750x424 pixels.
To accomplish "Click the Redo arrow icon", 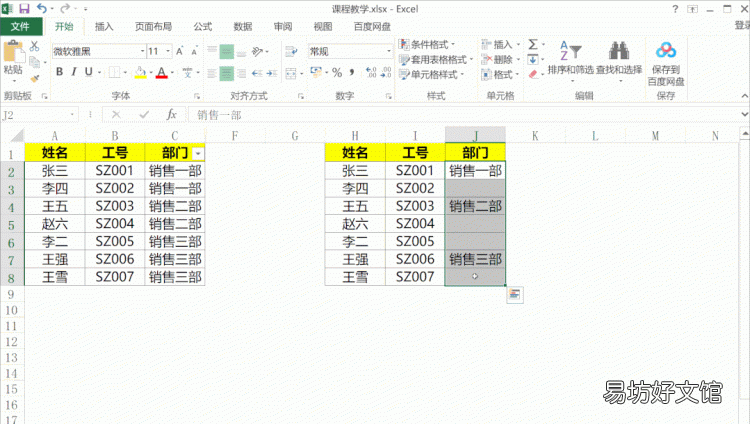I will click(x=65, y=8).
